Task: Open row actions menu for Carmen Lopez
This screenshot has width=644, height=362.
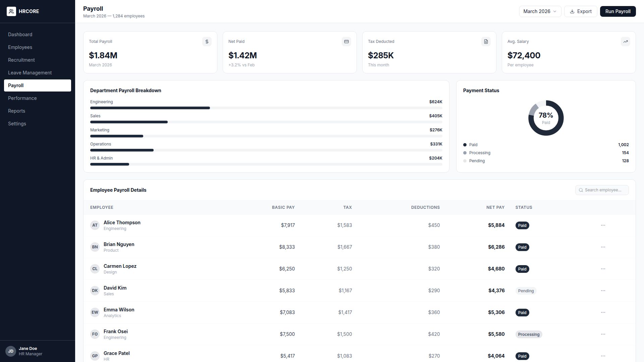Action: tap(603, 269)
